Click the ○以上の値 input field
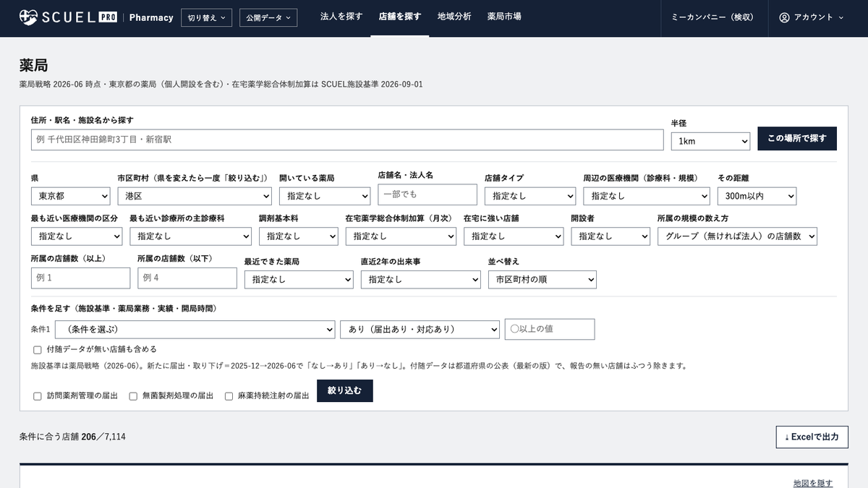The width and height of the screenshot is (868, 488). (x=550, y=329)
